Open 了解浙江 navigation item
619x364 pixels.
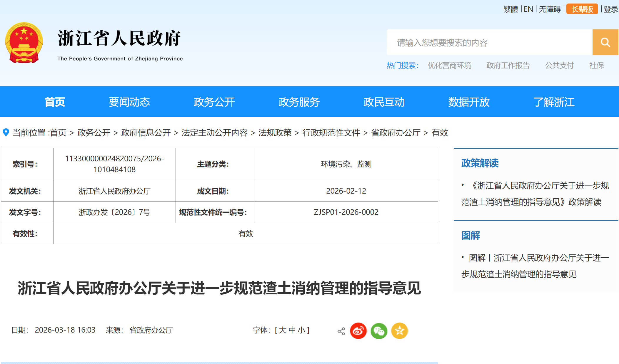click(x=554, y=102)
